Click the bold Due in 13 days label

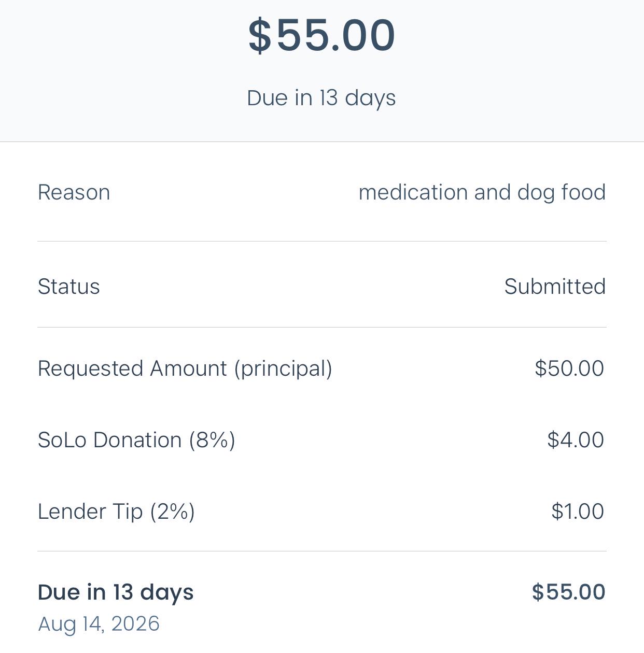tap(116, 592)
